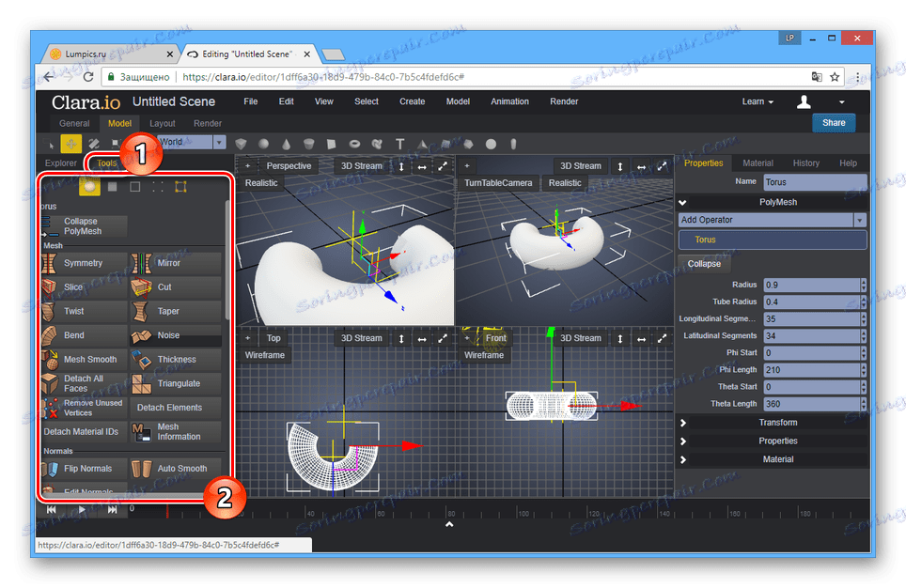906x588 pixels.
Task: Switch to the History tab
Action: tap(806, 163)
